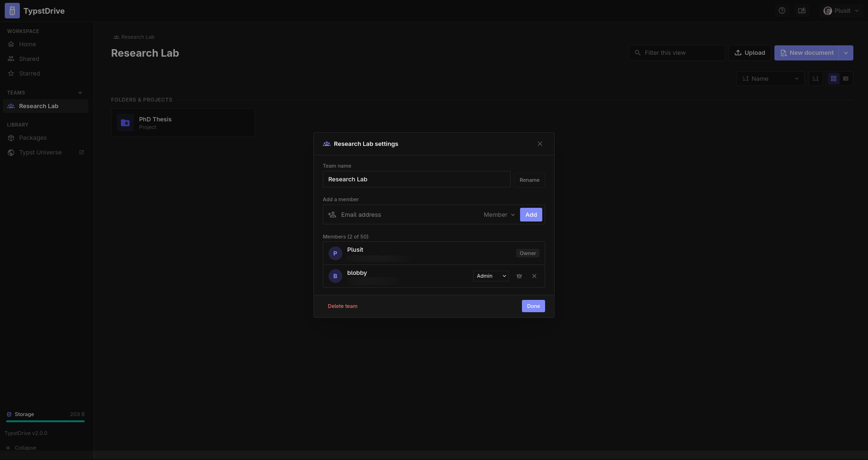
Task: Open the Plusit account menu
Action: pos(841,10)
